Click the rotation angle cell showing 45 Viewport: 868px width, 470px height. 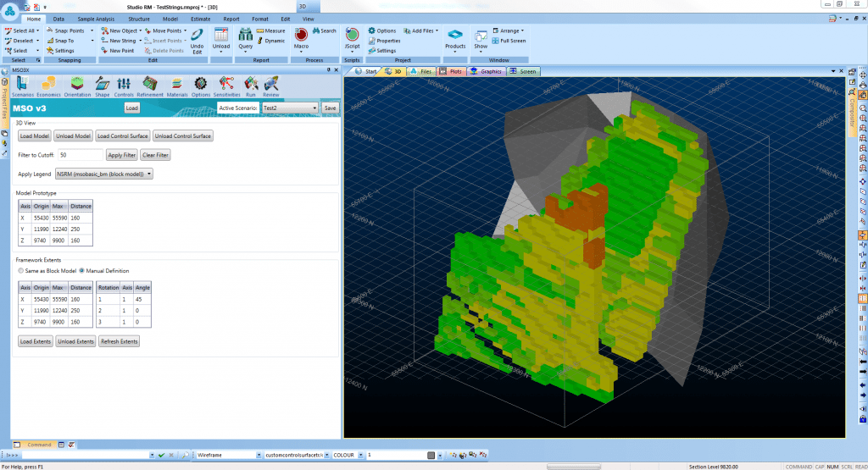142,299
